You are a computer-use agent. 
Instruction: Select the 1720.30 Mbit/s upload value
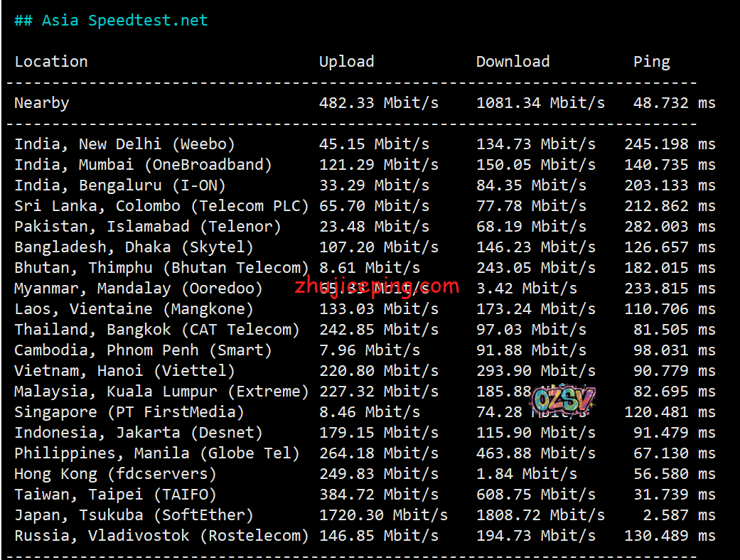383,515
